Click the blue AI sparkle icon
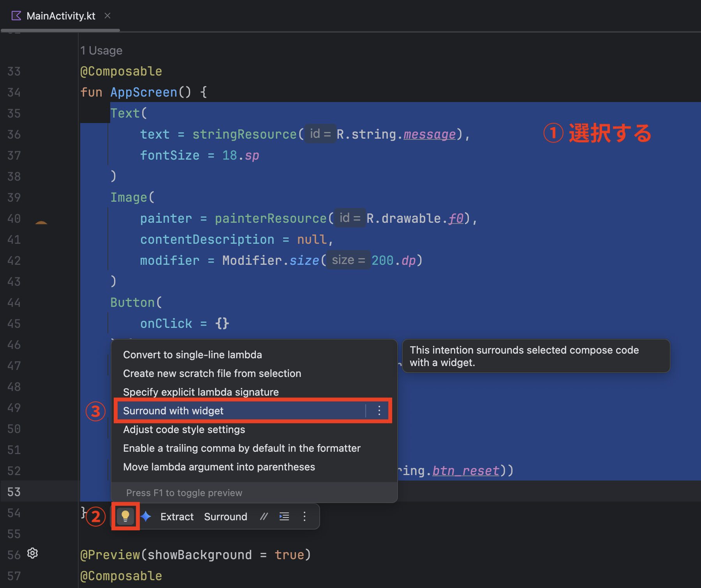The image size is (701, 588). [x=146, y=516]
